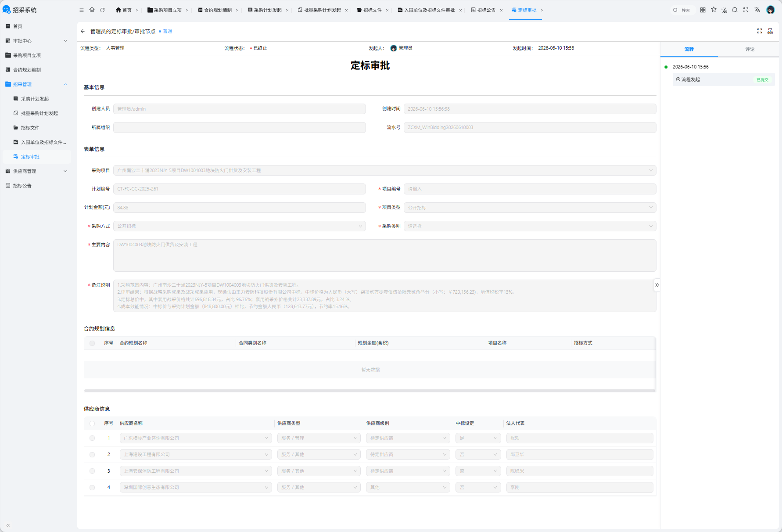Image resolution: width=782 pixels, height=532 pixels.
Task: Open 采购计划发起 in the sidebar
Action: [x=35, y=99]
